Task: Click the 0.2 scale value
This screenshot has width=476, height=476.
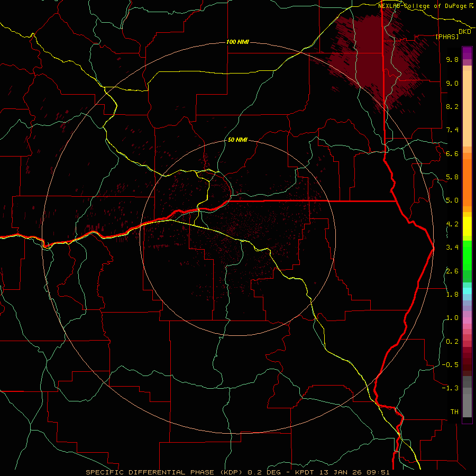Action: [452, 342]
